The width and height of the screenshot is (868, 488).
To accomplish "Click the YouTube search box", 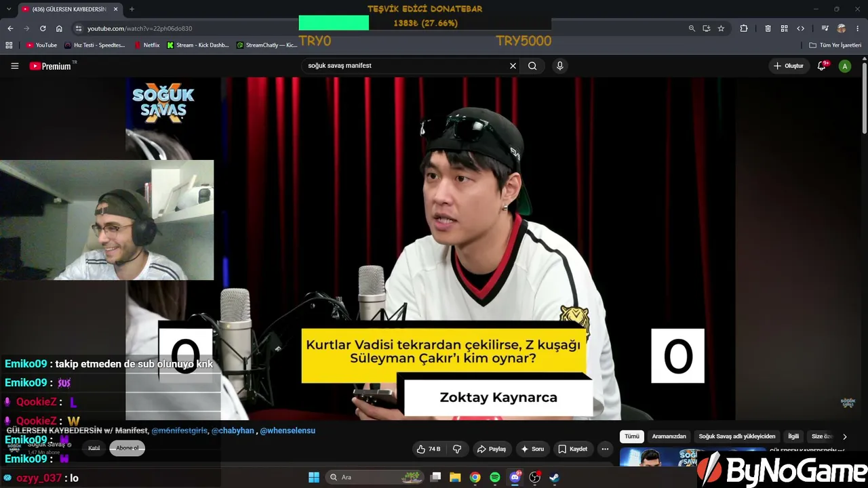I will point(405,66).
